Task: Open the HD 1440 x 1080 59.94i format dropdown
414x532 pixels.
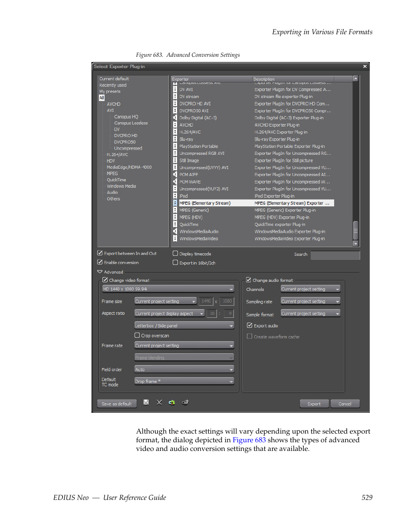Action: pyautogui.click(x=168, y=289)
